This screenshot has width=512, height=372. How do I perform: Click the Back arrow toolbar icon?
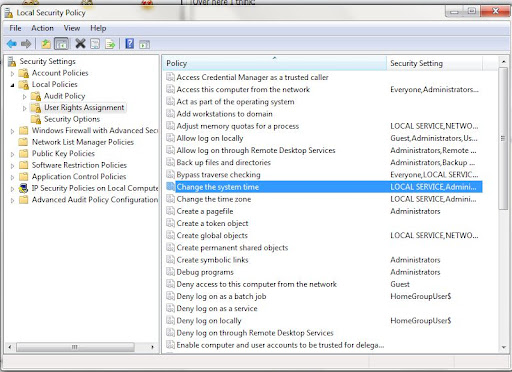pos(12,44)
